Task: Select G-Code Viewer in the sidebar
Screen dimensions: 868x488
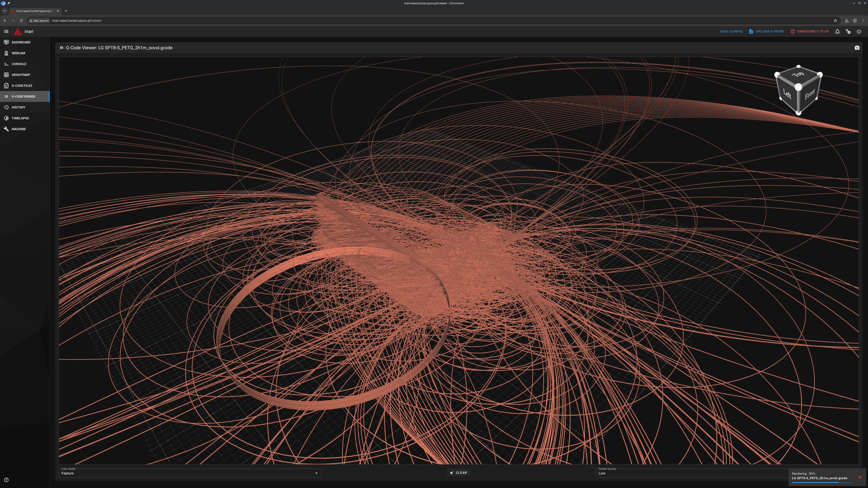Action: tap(25, 96)
